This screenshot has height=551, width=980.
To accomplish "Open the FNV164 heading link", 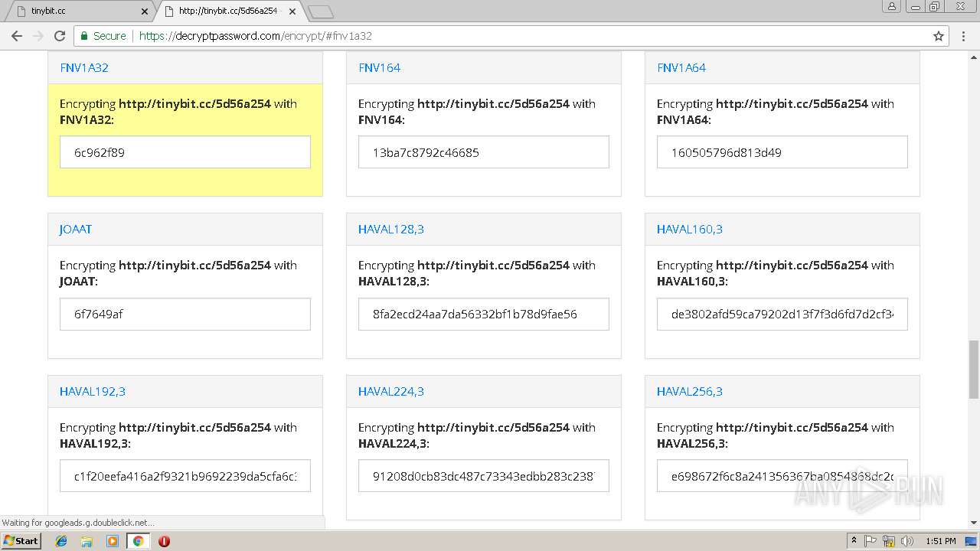I will pyautogui.click(x=379, y=67).
